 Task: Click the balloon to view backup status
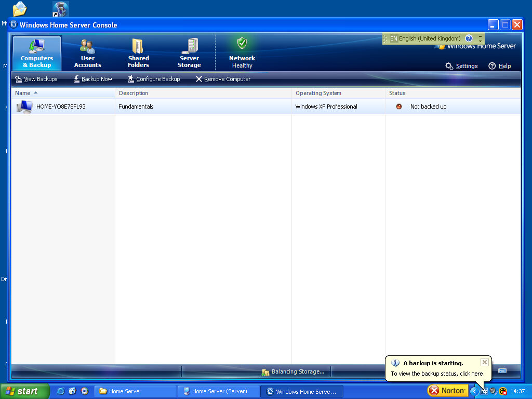coord(437,374)
